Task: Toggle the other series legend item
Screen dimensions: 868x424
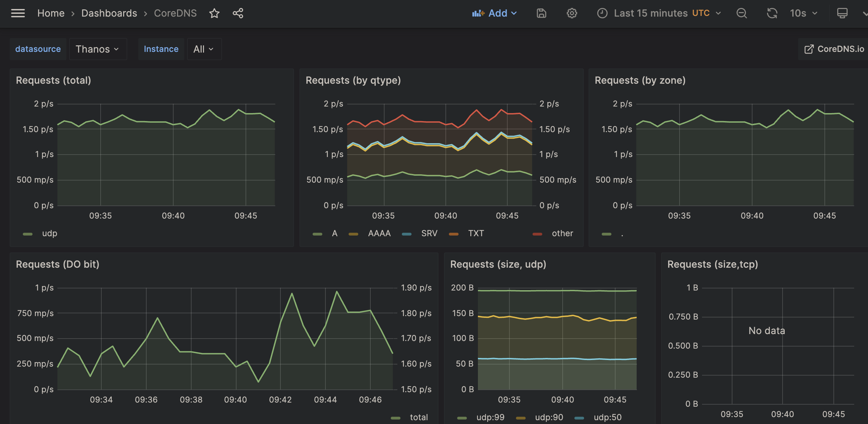Action: point(562,233)
